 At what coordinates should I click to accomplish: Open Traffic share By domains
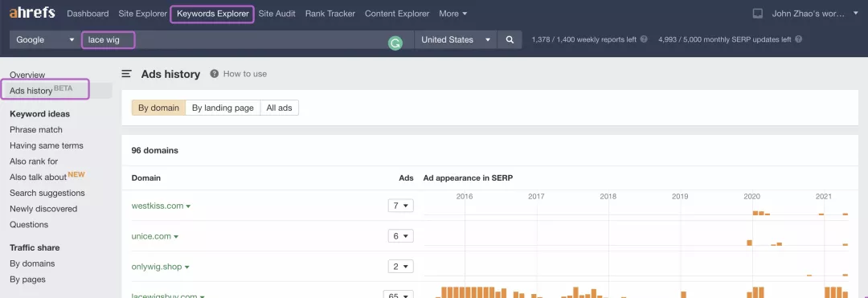pos(32,263)
